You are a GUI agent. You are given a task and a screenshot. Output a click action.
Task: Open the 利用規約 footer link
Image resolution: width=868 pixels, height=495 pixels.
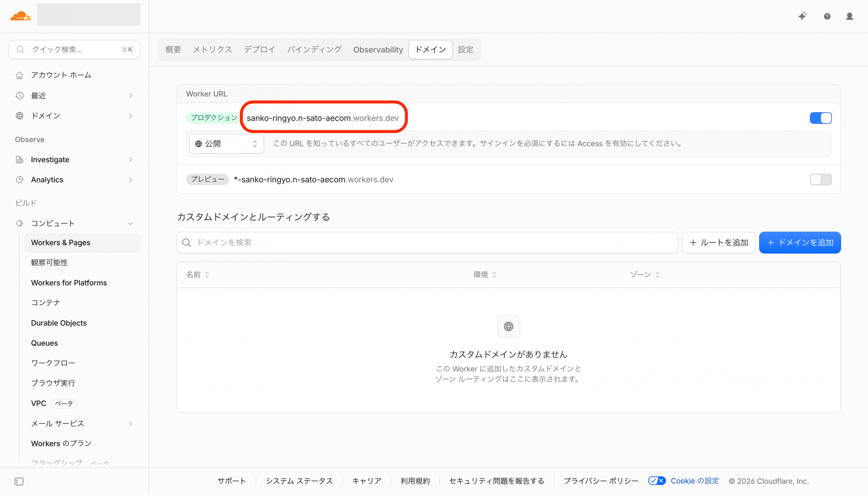(x=415, y=481)
